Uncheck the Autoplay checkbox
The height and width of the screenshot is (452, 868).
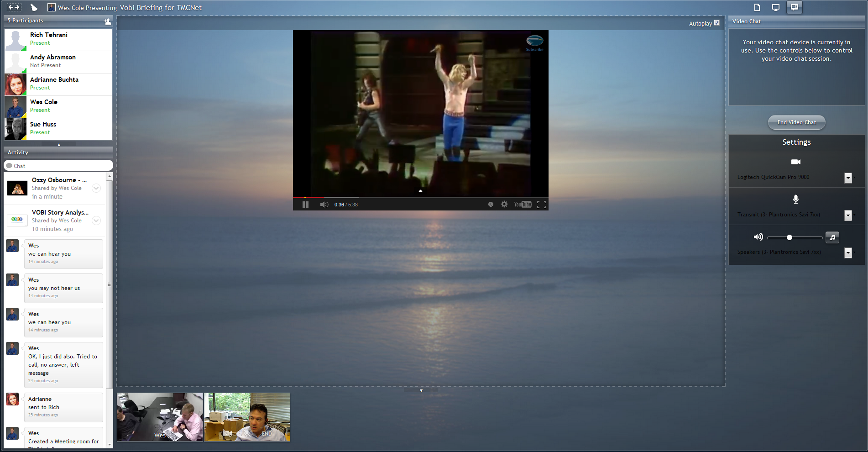pyautogui.click(x=716, y=23)
